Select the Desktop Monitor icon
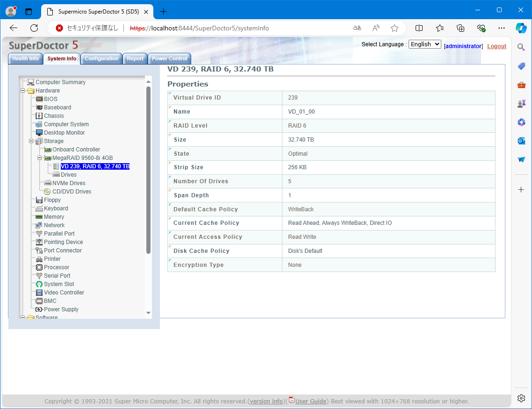The image size is (532, 409). click(39, 133)
